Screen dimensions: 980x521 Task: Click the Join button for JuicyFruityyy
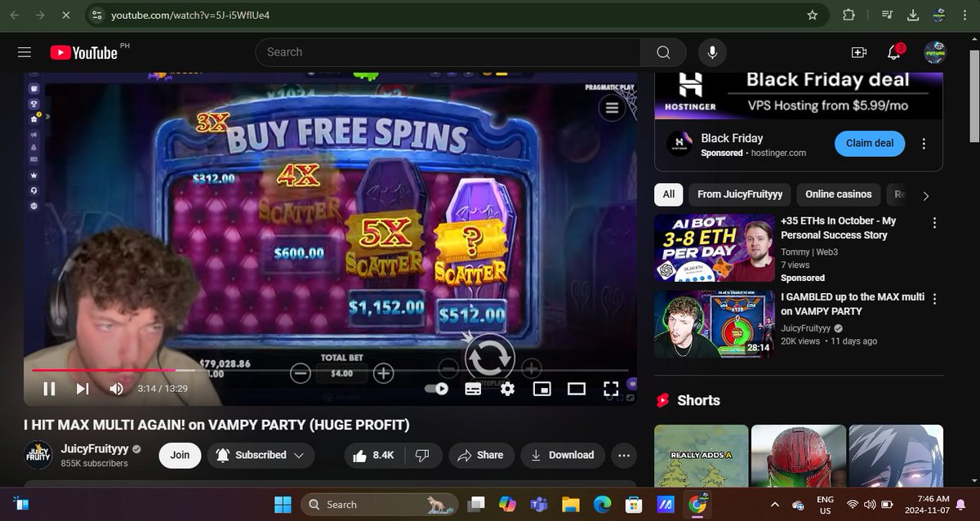click(x=180, y=455)
